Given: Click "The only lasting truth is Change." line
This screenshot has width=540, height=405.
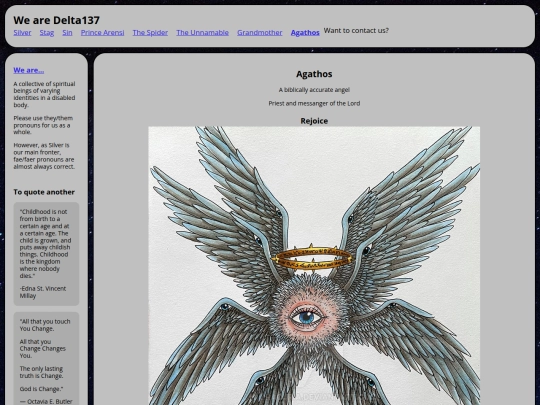Looking at the screenshot, I should pos(41,372).
